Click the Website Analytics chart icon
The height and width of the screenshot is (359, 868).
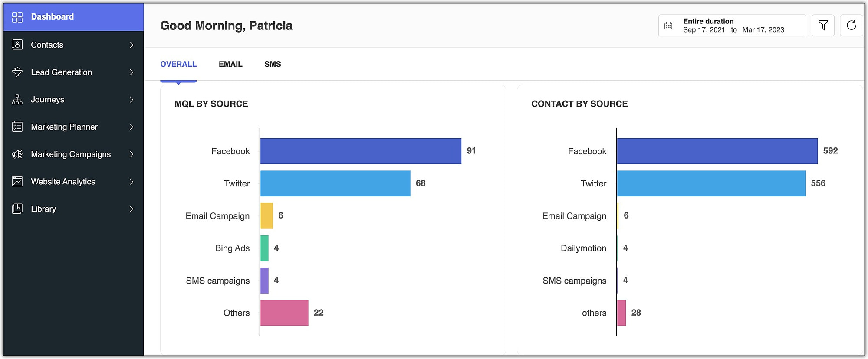coord(17,181)
